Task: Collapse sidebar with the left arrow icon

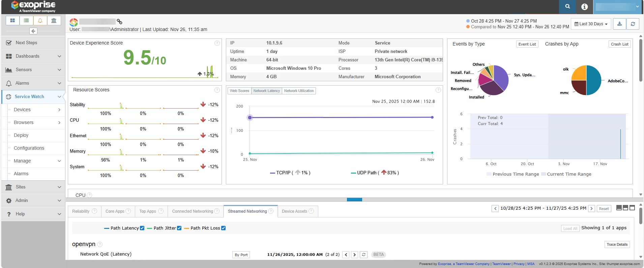Action: pos(33,31)
